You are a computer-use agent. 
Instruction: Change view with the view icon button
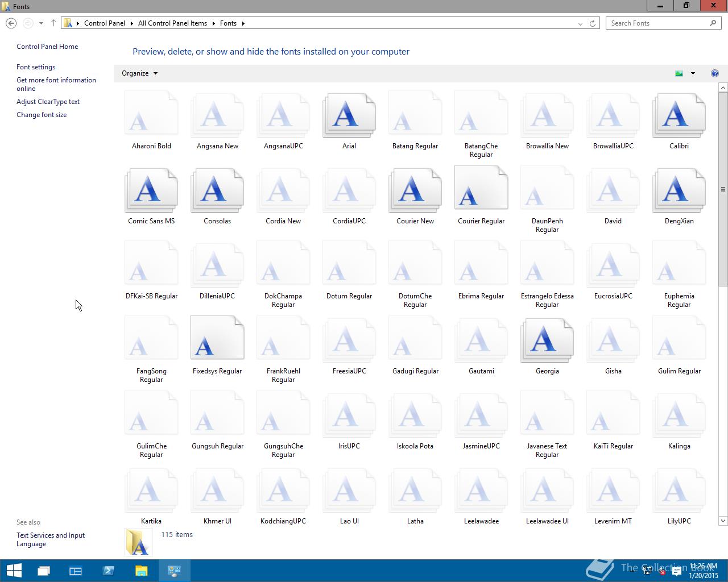(679, 73)
